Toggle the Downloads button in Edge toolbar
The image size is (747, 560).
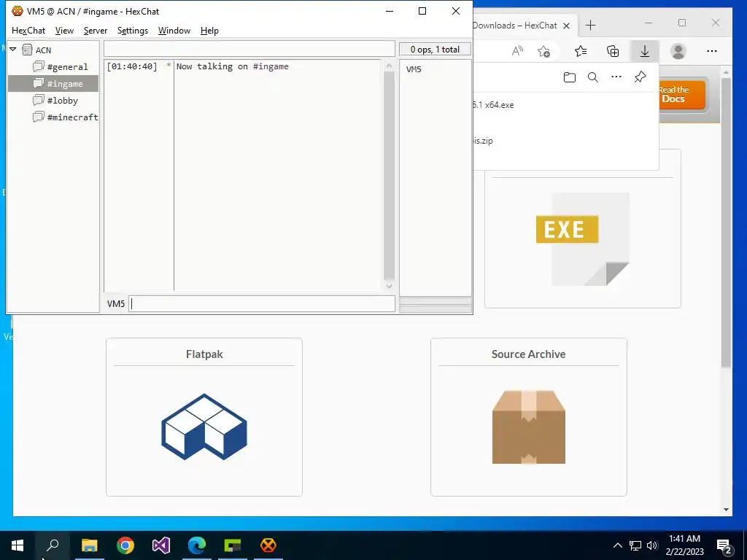pos(645,51)
